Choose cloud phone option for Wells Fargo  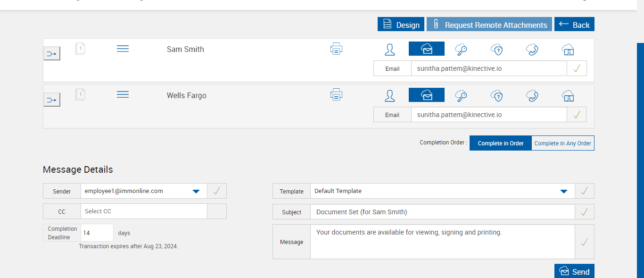(532, 95)
